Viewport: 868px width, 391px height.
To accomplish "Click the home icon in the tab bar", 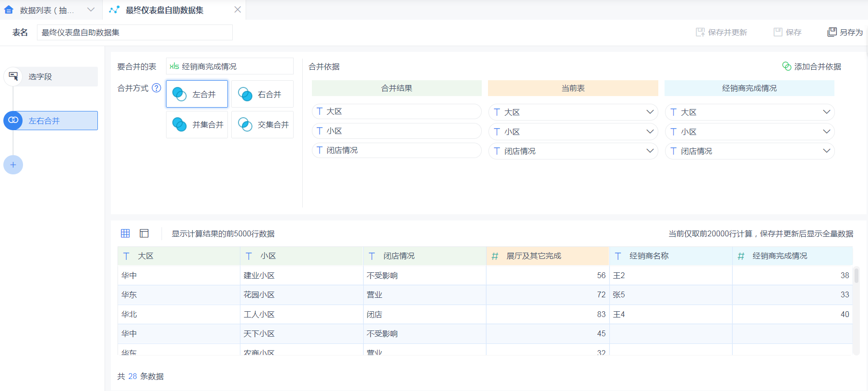I will click(x=9, y=10).
